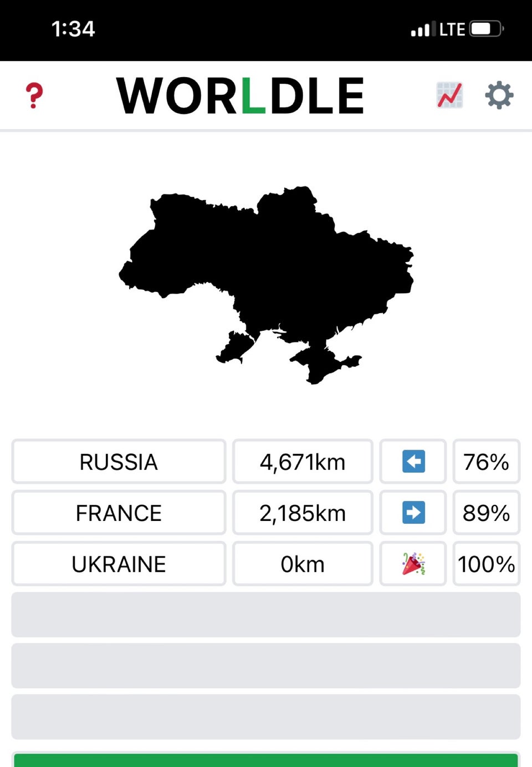This screenshot has width=532, height=767.
Task: Click the 100% proximity cell
Action: tap(487, 564)
